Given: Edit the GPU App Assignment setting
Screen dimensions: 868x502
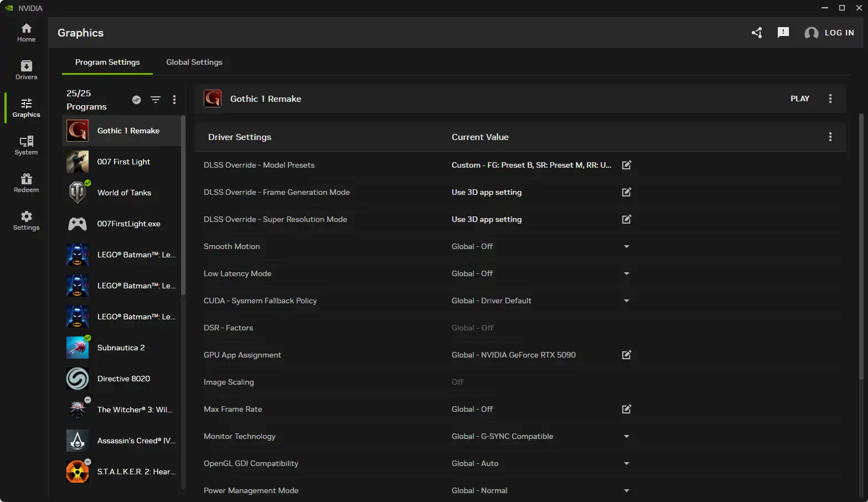Looking at the screenshot, I should coord(627,355).
